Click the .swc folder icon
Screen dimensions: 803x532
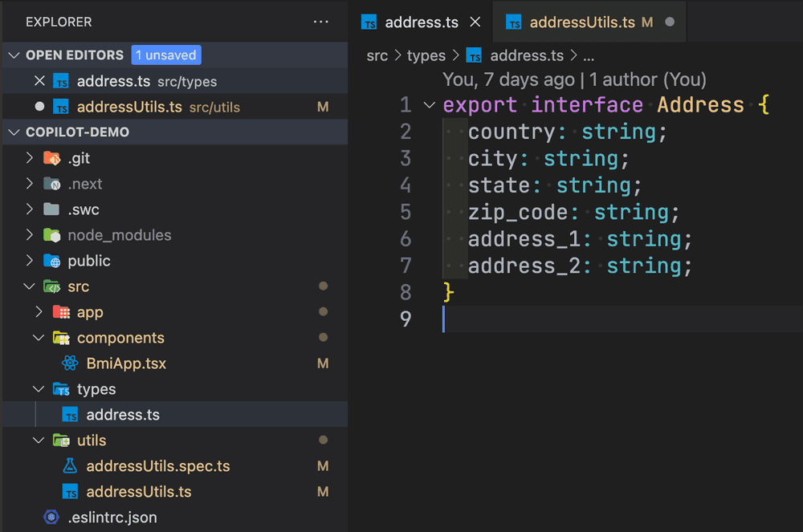click(x=52, y=209)
